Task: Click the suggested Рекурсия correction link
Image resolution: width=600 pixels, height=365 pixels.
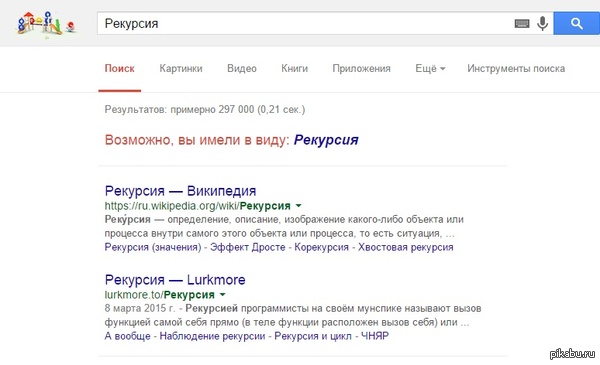Action: (x=326, y=140)
